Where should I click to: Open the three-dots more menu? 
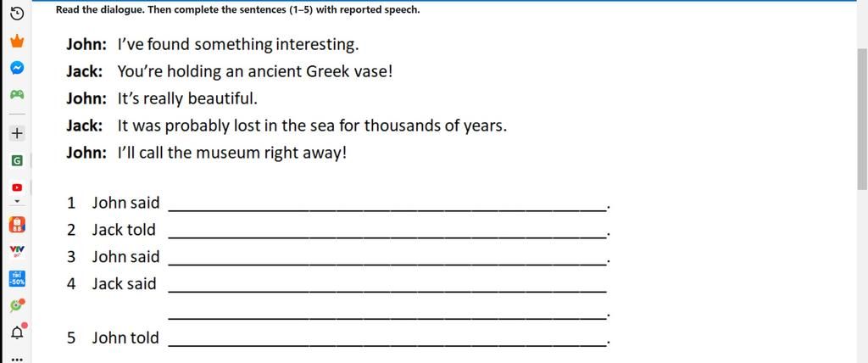[18, 358]
